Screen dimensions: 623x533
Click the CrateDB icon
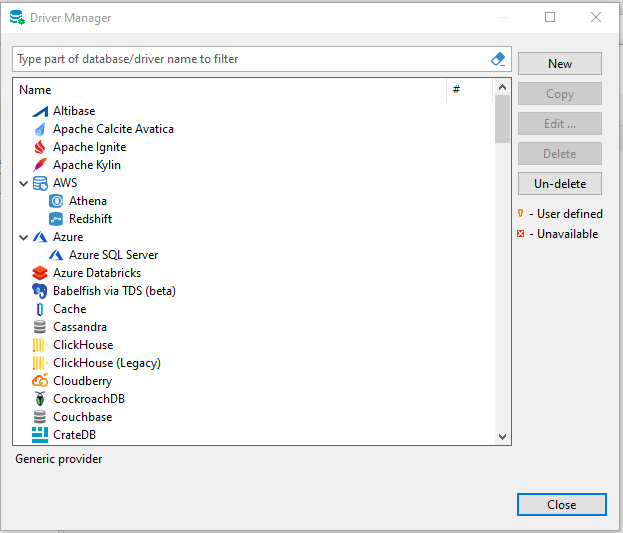tap(40, 435)
